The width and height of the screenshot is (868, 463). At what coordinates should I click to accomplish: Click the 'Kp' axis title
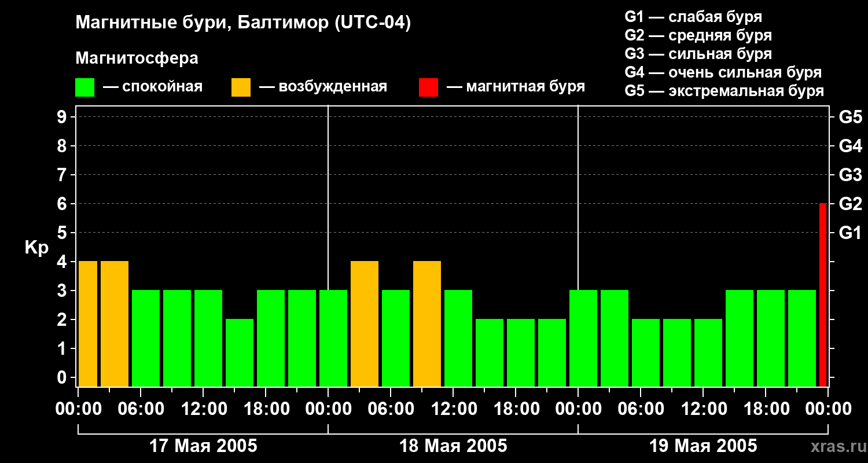pos(36,248)
